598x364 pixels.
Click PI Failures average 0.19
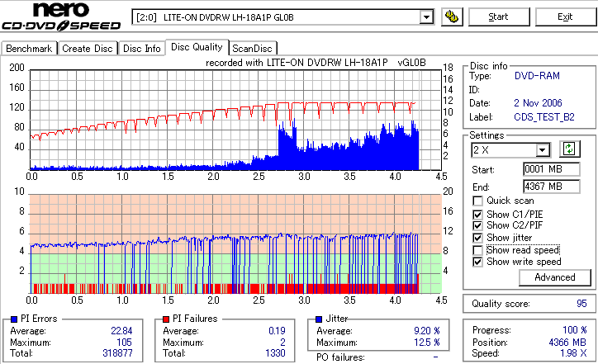(277, 331)
